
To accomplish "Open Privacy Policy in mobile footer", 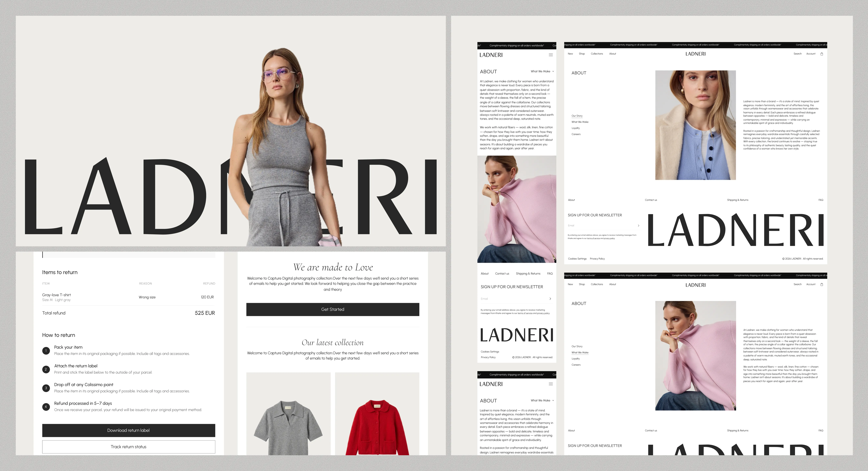I will 488,357.
